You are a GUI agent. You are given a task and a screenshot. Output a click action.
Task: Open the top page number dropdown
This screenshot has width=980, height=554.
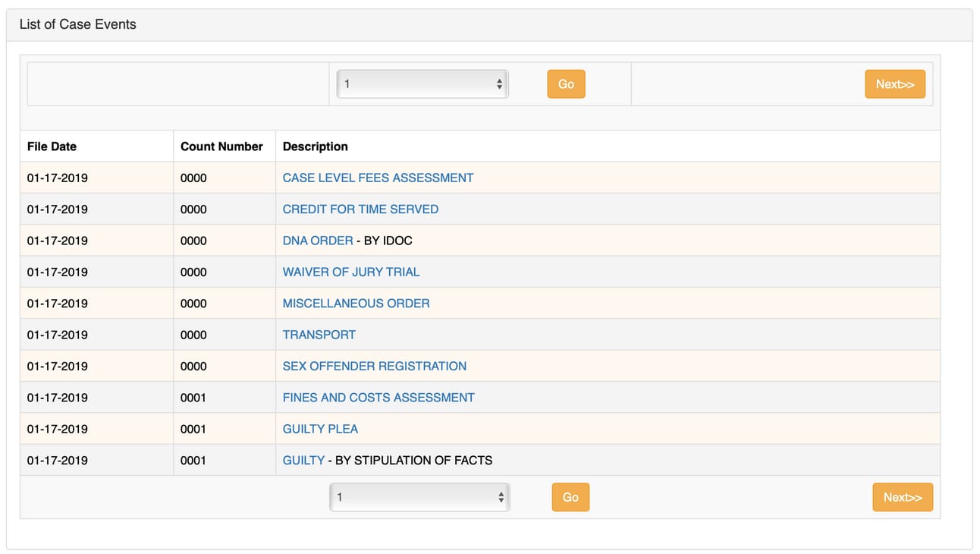pyautogui.click(x=422, y=84)
